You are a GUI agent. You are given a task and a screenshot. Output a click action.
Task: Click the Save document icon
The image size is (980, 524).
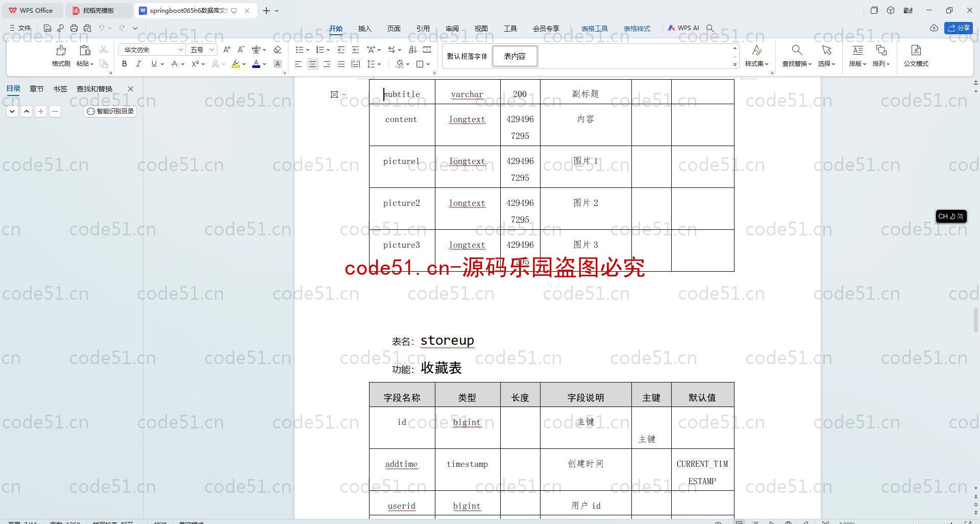click(47, 28)
